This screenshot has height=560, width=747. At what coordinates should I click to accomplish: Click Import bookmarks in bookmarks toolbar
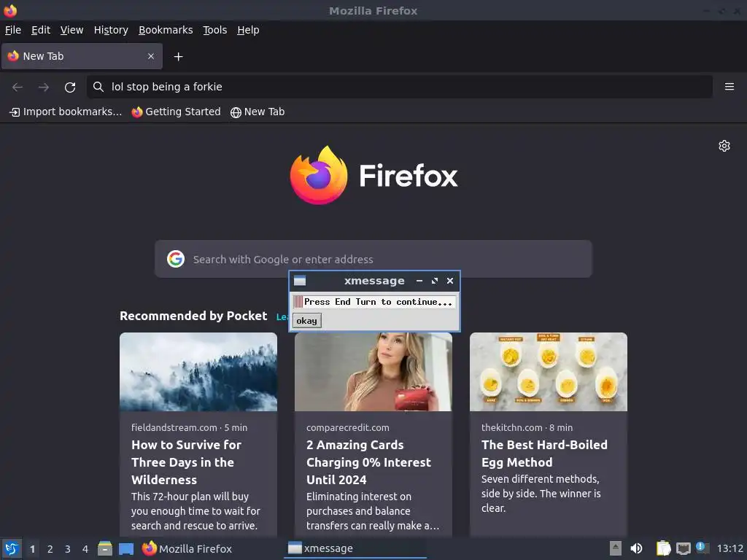[66, 112]
